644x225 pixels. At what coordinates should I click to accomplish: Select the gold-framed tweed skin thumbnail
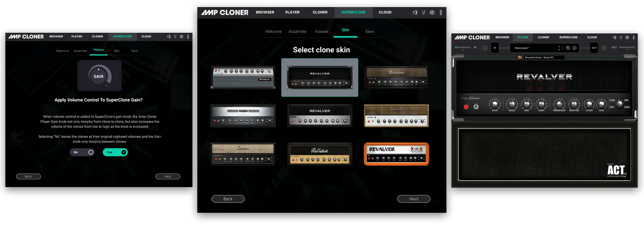point(396,116)
